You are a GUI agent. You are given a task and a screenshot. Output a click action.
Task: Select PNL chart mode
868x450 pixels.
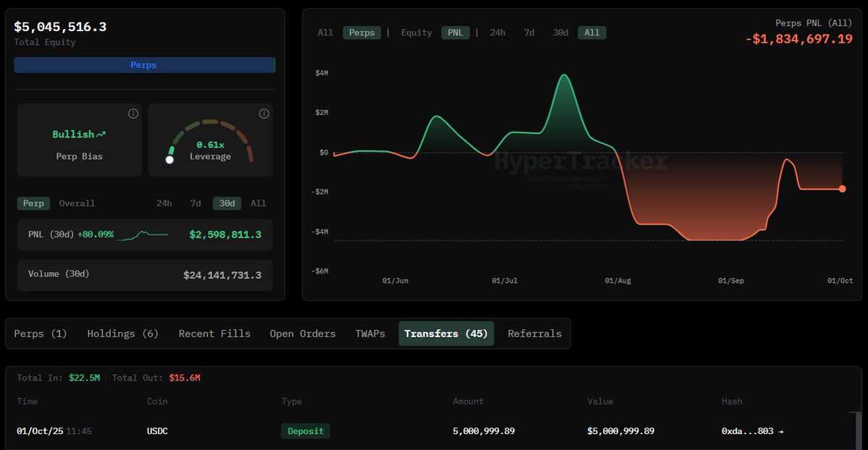point(455,33)
